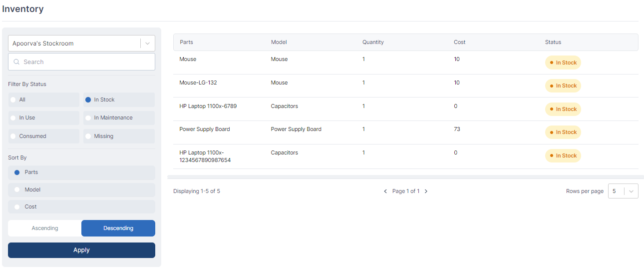Choose Descending sort order
Viewport: 644px width, 270px height.
(x=118, y=228)
